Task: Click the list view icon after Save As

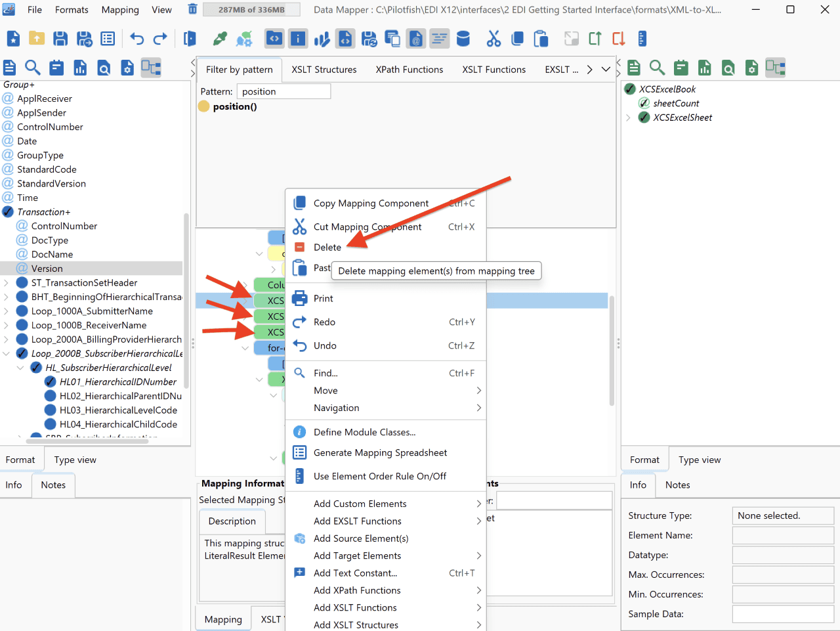Action: 108,39
